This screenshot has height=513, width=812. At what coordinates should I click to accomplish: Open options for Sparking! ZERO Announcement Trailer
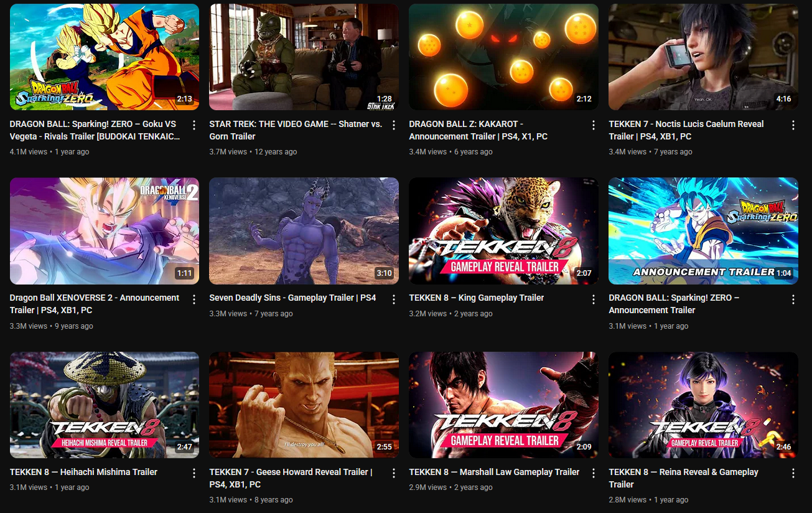[x=793, y=299]
